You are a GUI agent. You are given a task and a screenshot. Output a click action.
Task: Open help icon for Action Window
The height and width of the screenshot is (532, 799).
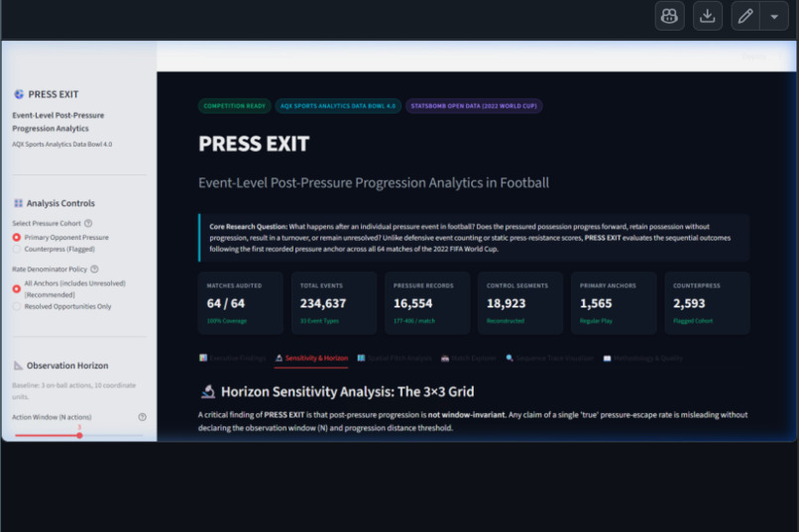point(142,417)
